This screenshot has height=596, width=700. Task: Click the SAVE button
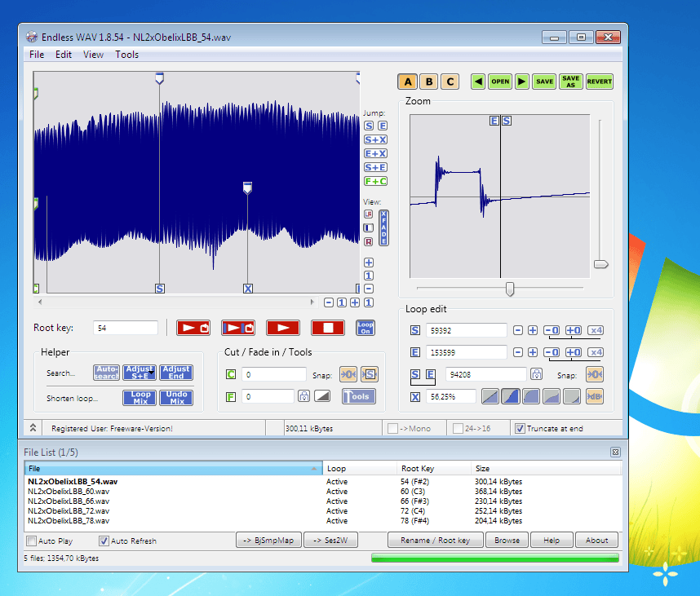coord(544,82)
